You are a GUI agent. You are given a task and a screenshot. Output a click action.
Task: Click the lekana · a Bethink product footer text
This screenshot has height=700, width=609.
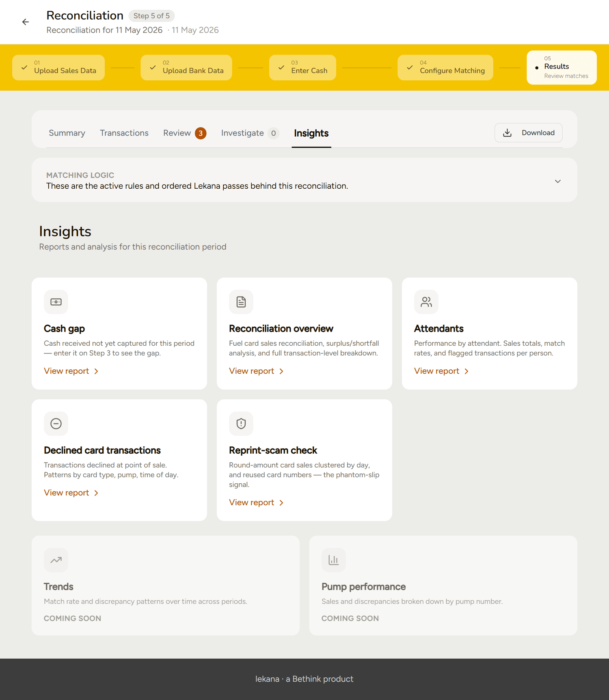(304, 679)
